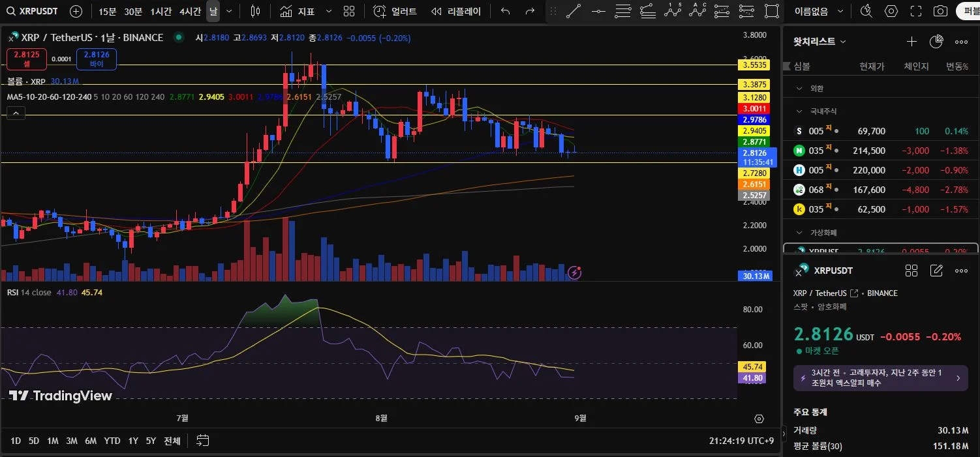
Task: Select the horizontal line drawing tool
Action: tap(598, 11)
